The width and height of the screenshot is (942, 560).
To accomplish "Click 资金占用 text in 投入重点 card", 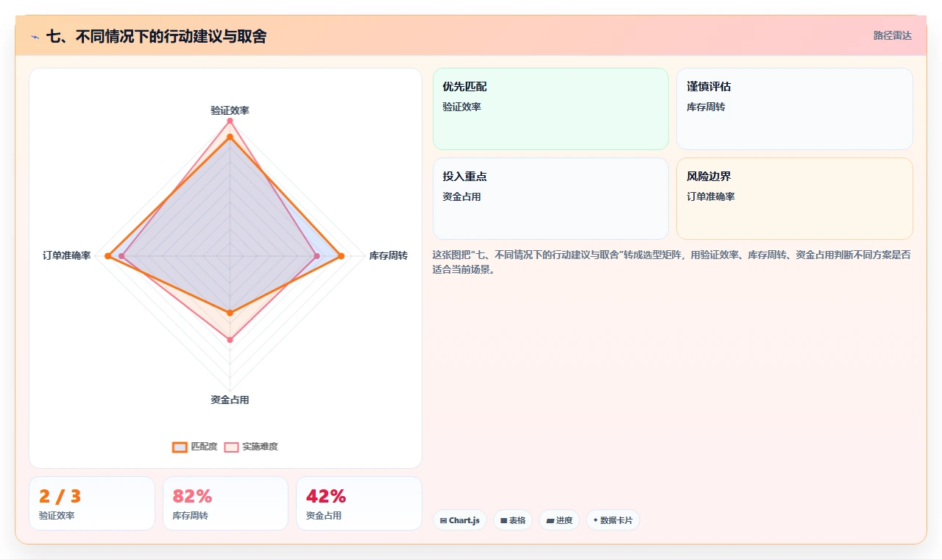I will (x=461, y=196).
